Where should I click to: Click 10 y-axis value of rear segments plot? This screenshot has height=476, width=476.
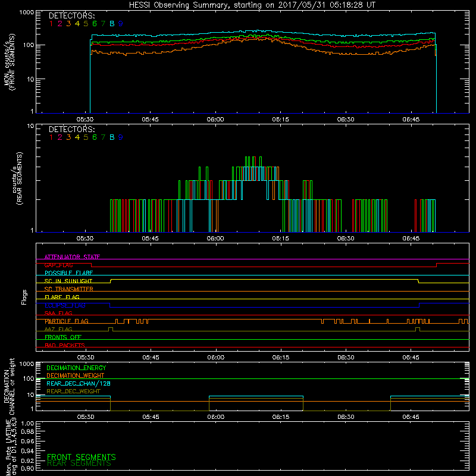pyautogui.click(x=30, y=126)
